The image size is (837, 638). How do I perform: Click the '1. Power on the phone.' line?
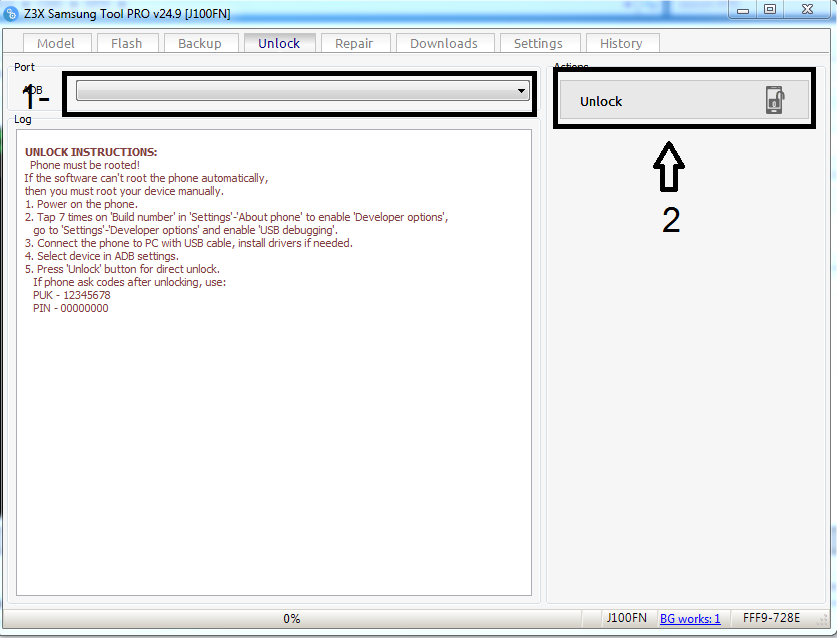click(x=81, y=204)
